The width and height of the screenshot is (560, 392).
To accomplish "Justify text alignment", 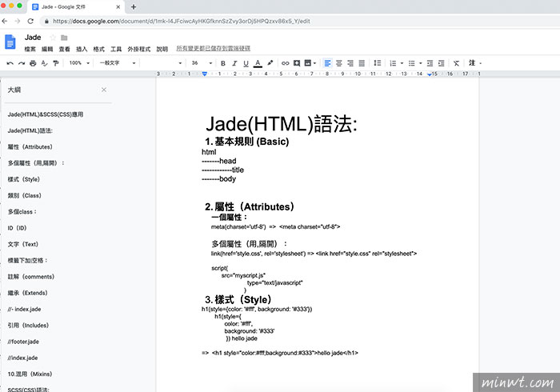I will [362, 63].
